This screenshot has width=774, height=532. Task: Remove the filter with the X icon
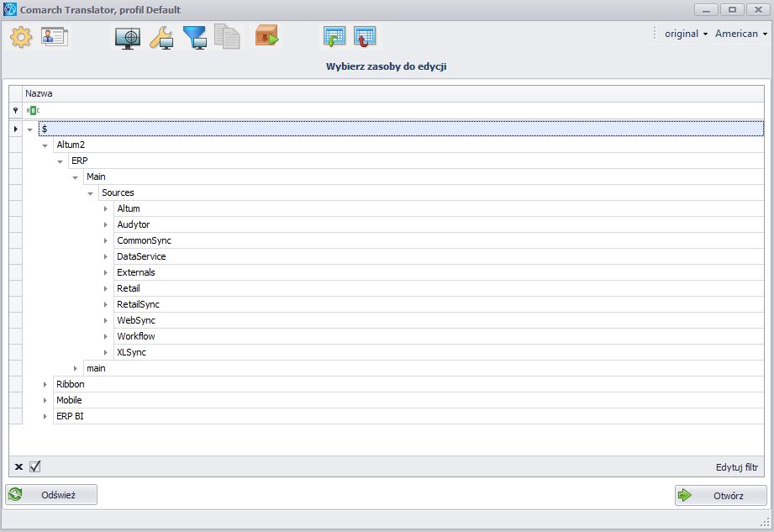(x=18, y=466)
